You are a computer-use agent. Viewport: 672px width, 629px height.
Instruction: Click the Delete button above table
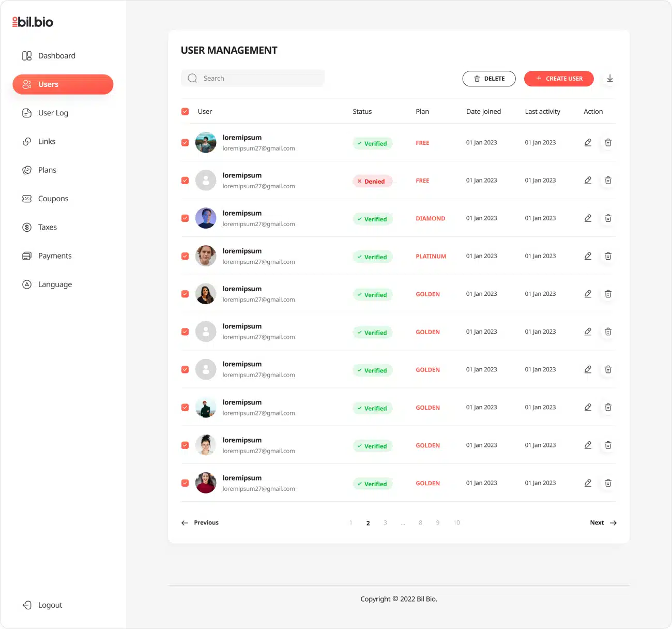pyautogui.click(x=488, y=79)
